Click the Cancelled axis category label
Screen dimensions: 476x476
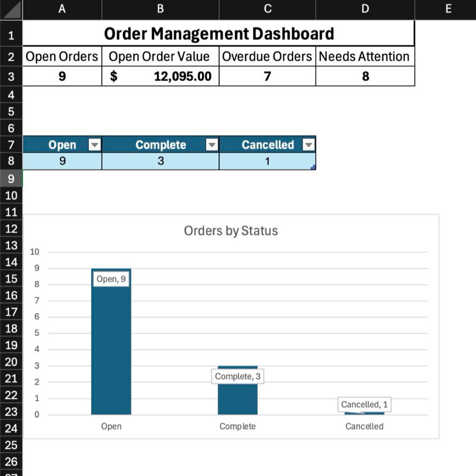(364, 426)
